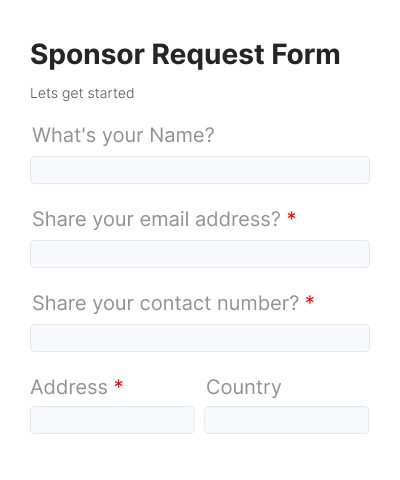Click the word "Request" in the heading
Image resolution: width=400 pixels, height=480 pixels.
208,56
